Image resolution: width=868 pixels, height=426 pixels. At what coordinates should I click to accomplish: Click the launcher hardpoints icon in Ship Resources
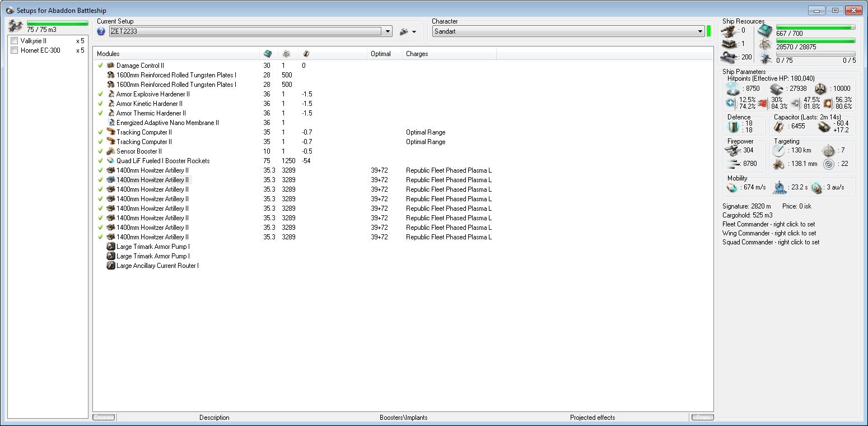(x=729, y=44)
